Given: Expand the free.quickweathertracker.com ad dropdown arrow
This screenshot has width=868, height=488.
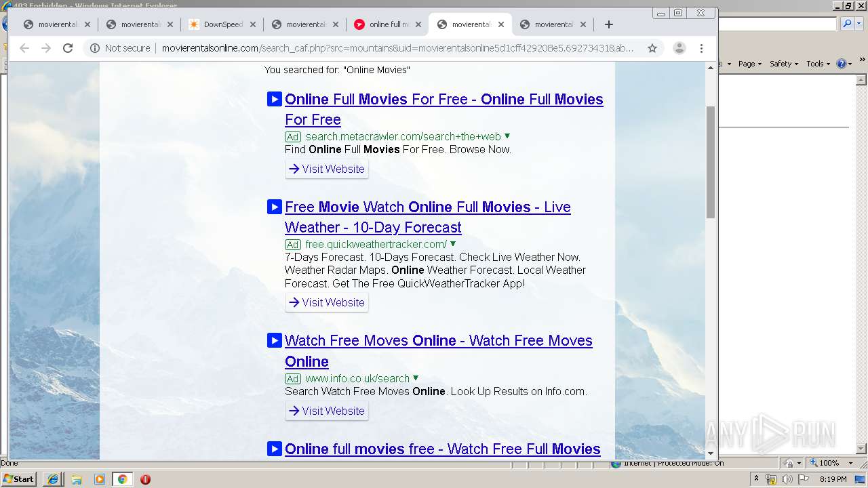Looking at the screenshot, I should (x=453, y=244).
